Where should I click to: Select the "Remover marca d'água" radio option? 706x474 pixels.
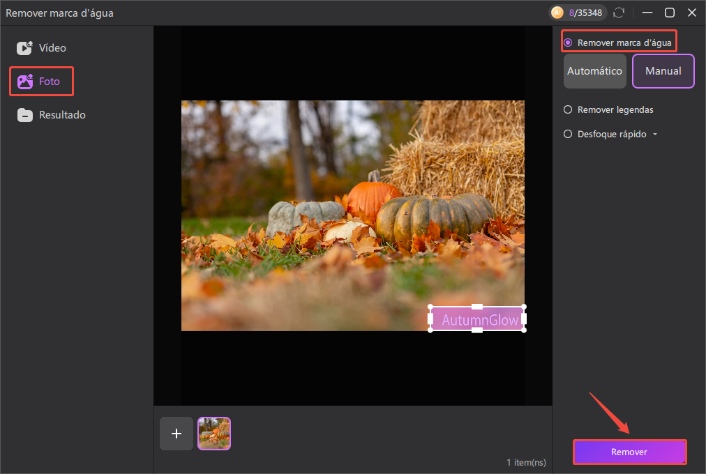coord(568,42)
